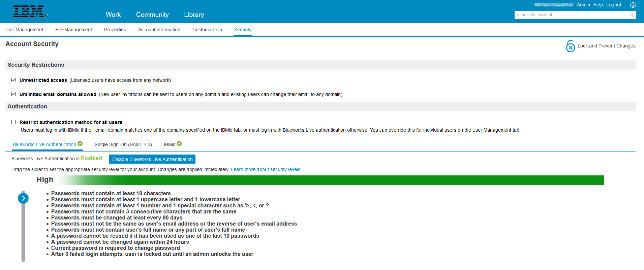Image resolution: width=644 pixels, height=270 pixels.
Task: Enable Restrict authentication method for all users
Action: pyautogui.click(x=14, y=122)
